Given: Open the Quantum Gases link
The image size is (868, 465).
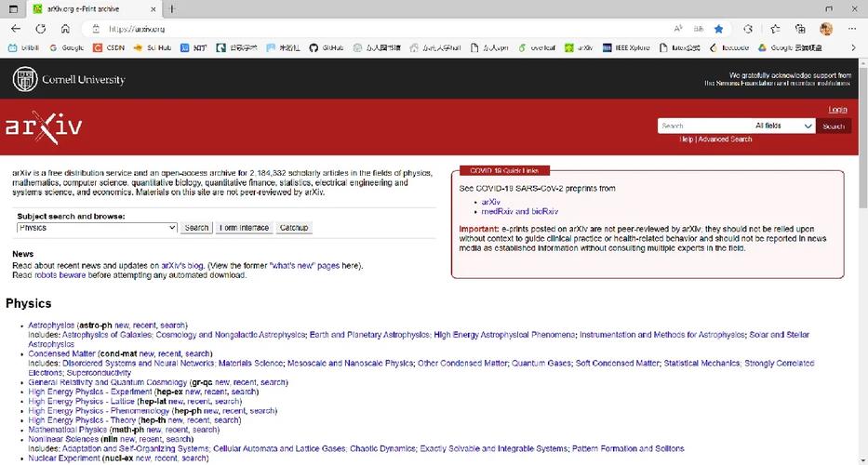Looking at the screenshot, I should (x=541, y=363).
